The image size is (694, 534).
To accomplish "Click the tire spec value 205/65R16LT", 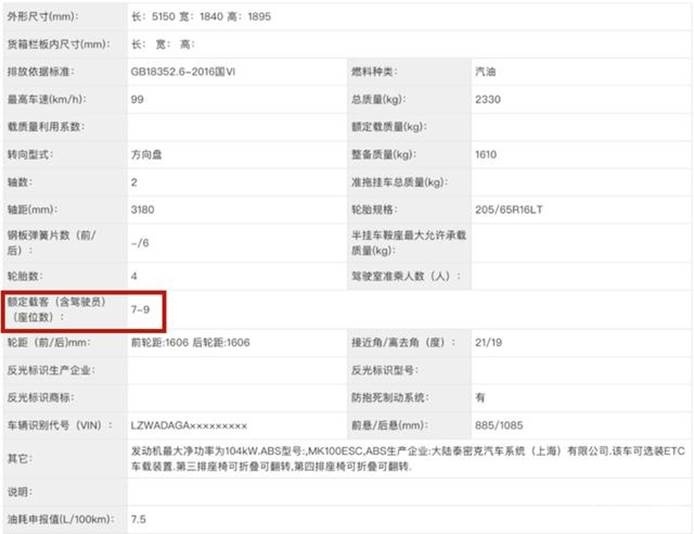I will pos(509,209).
